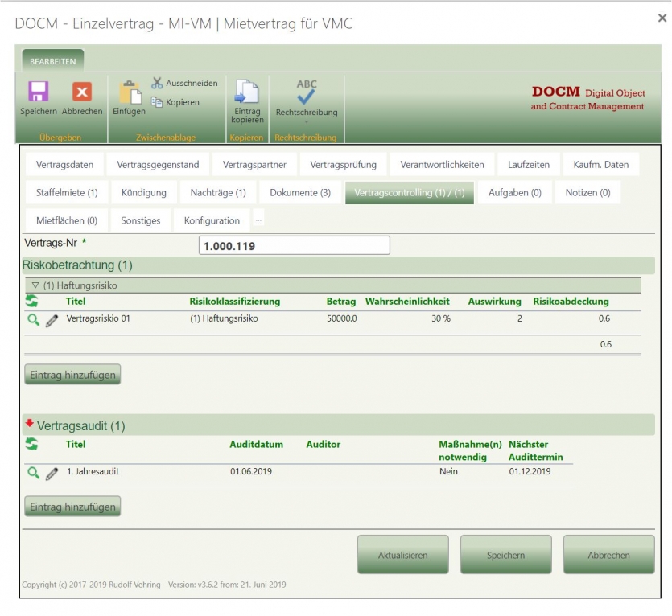The width and height of the screenshot is (672, 616).
Task: Switch to Staffelmiete (1) tab
Action: pos(67,192)
